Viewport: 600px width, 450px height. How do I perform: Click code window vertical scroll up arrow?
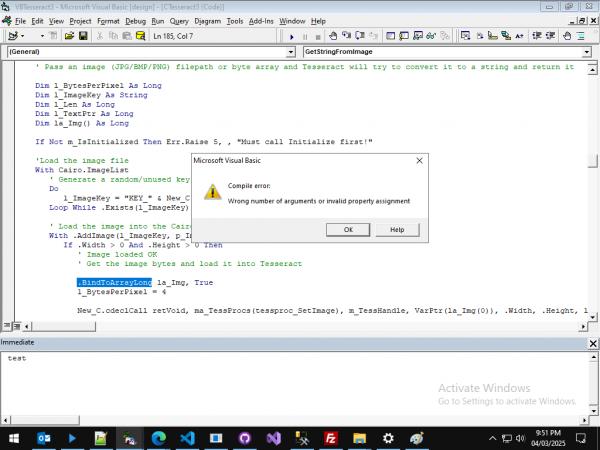tap(592, 69)
